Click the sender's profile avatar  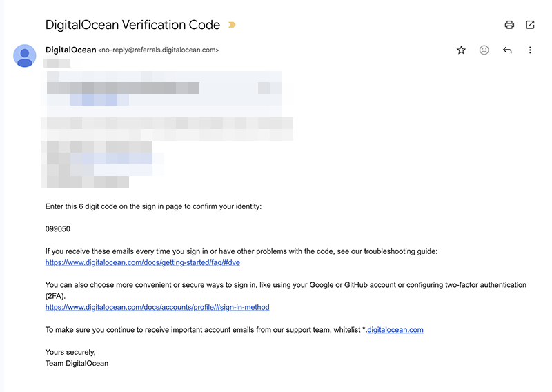click(x=25, y=56)
